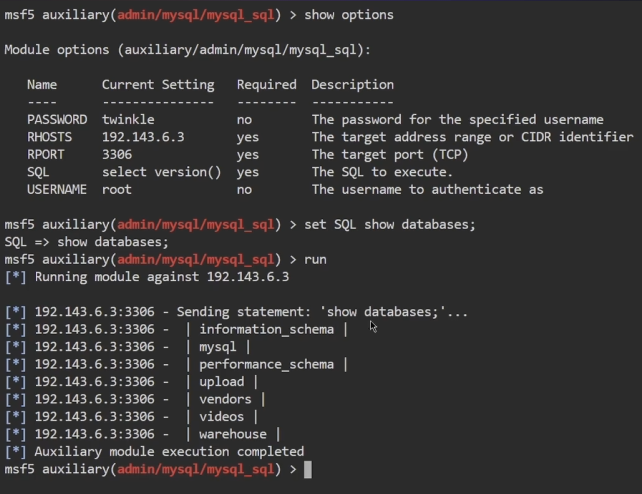
Task: Click the 'videos' database name
Action: point(221,417)
